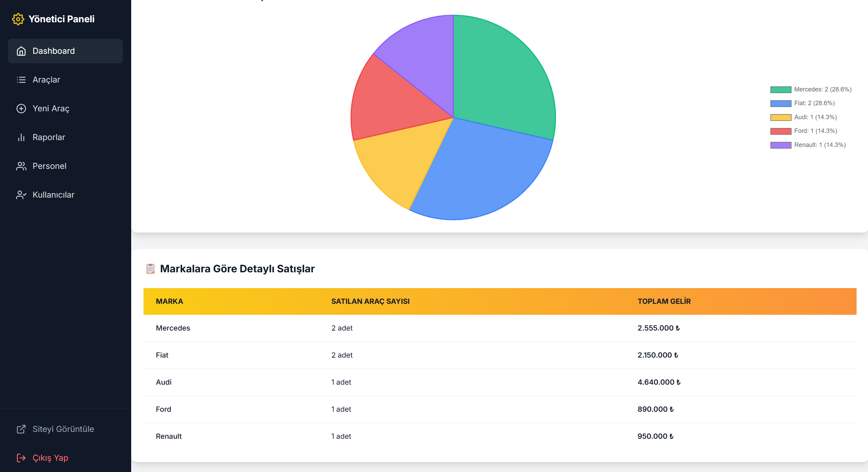Image resolution: width=868 pixels, height=472 pixels.
Task: Click the Renault purple legend swatch
Action: pos(781,145)
